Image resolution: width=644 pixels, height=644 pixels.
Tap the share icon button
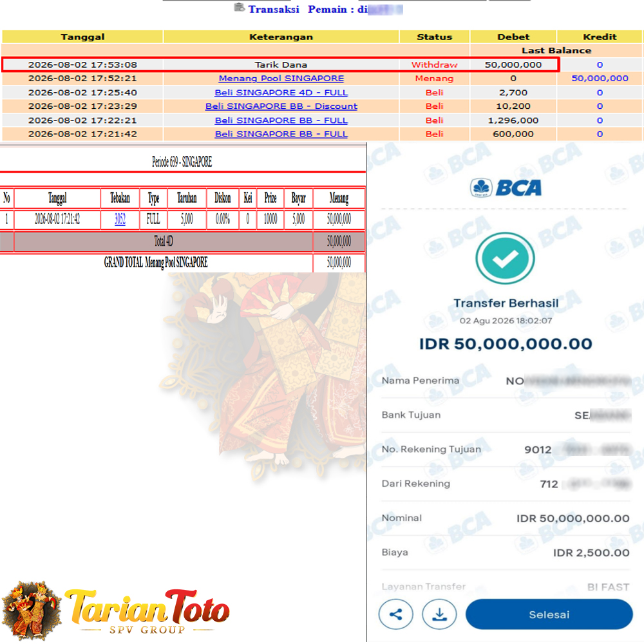395,614
